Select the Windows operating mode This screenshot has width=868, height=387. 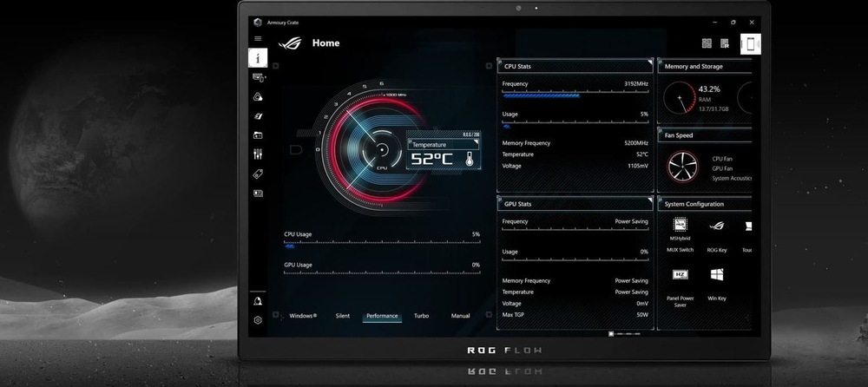pyautogui.click(x=303, y=316)
